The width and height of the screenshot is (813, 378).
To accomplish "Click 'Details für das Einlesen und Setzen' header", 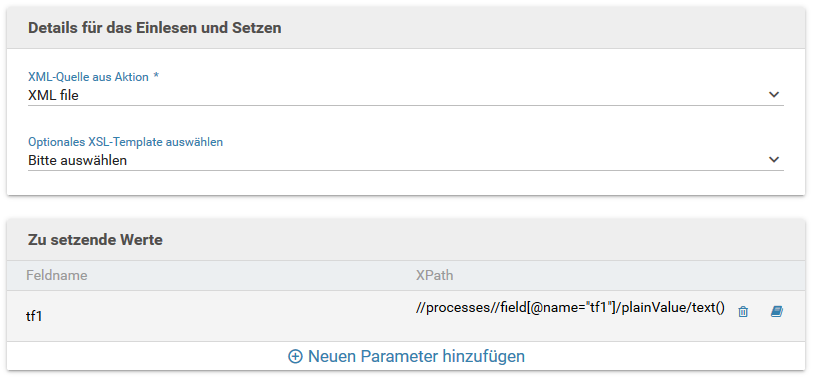I will (155, 28).
